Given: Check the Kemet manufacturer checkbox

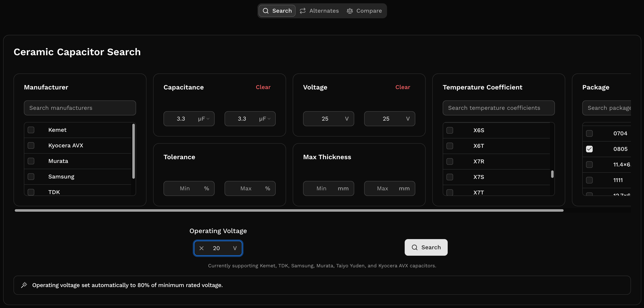Looking at the screenshot, I should click(x=31, y=130).
